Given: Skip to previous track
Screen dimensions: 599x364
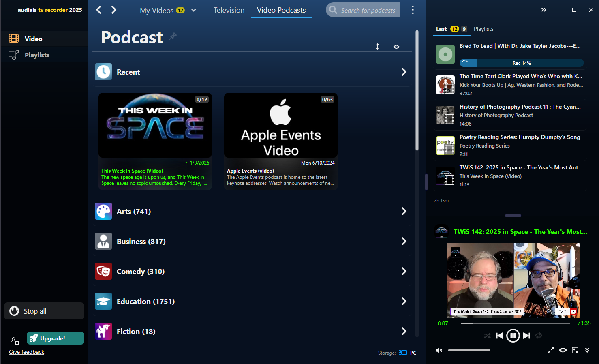Looking at the screenshot, I should point(500,336).
